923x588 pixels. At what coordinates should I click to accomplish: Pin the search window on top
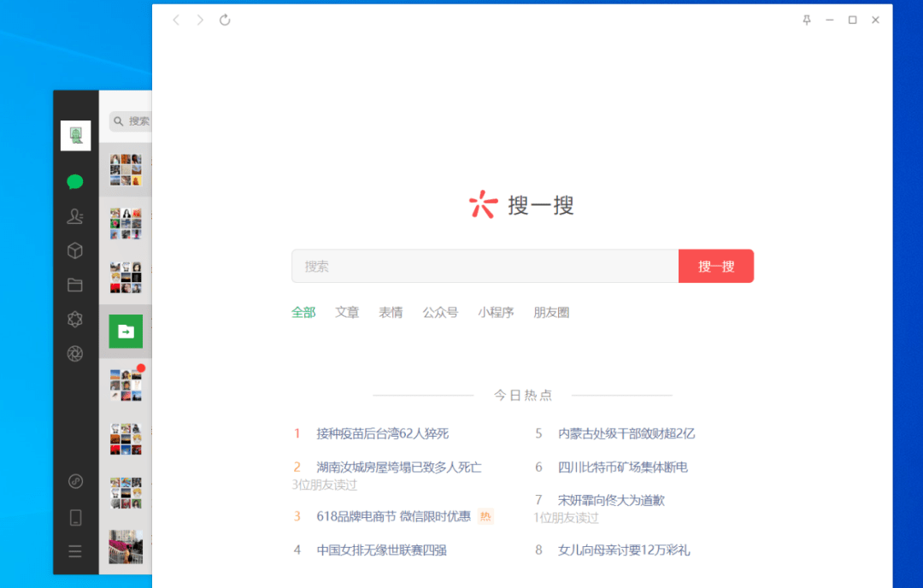coord(807,20)
